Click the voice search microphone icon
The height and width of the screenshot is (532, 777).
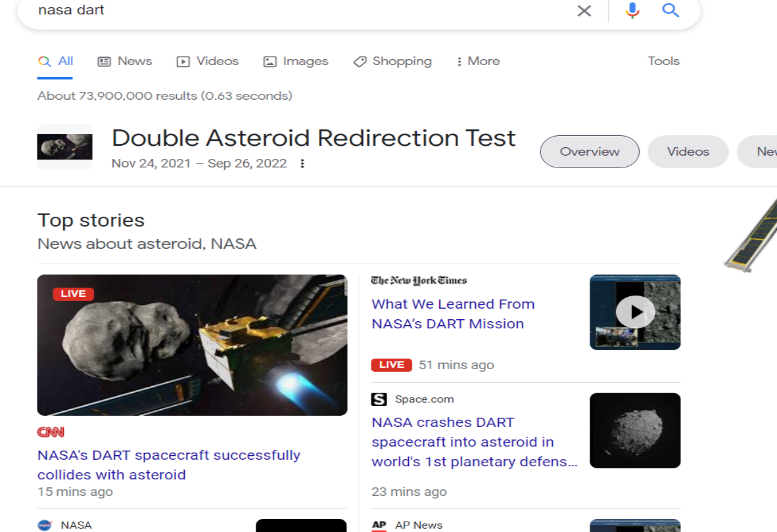click(632, 11)
